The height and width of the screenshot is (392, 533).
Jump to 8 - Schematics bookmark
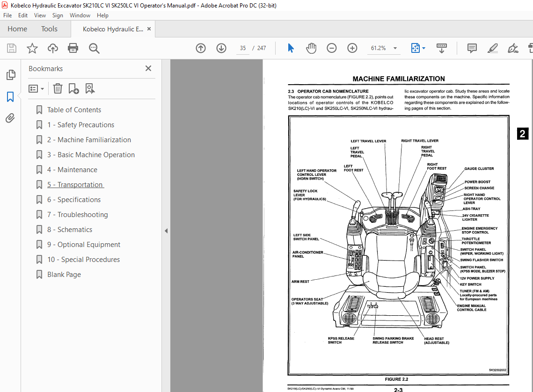click(x=70, y=229)
